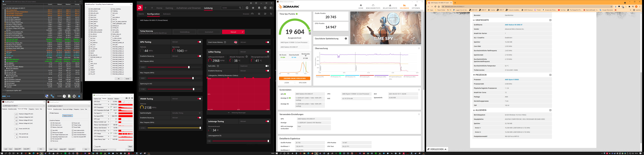Open GPU-Z adapter dropdown AMD Radeon RX 6900 XT
Viewport: 644px width, 155px height.
coord(105,150)
